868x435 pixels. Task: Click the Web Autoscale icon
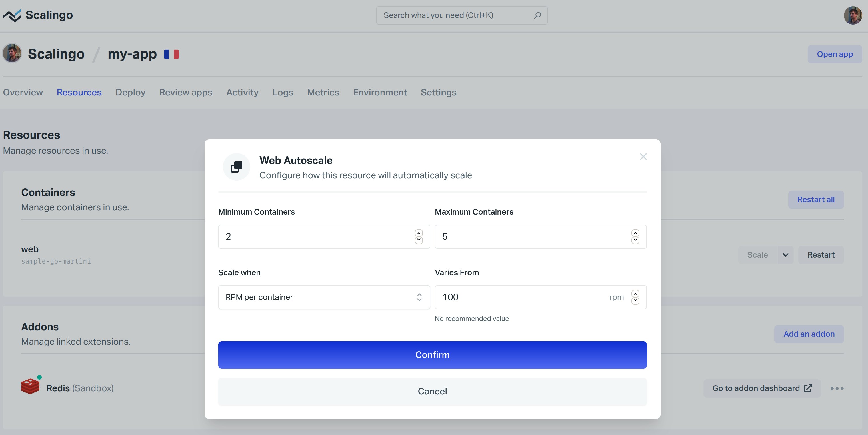tap(237, 166)
